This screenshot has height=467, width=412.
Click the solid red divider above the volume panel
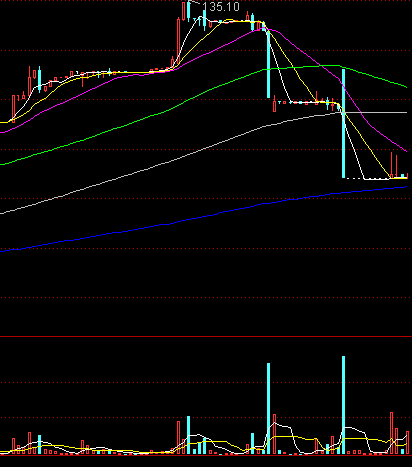(x=206, y=337)
